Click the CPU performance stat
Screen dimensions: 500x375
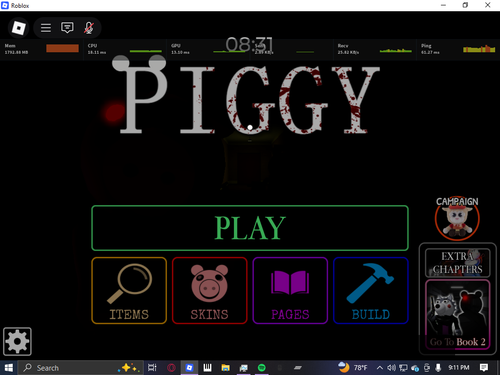click(124, 49)
